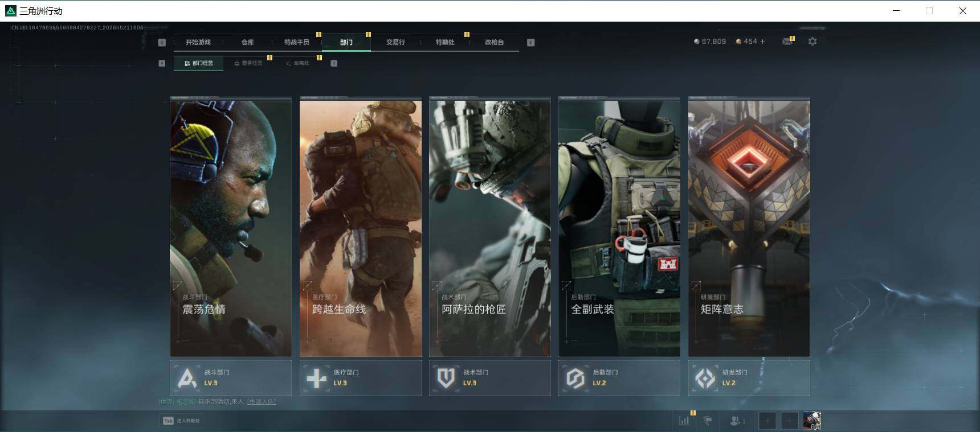Open the flag icon in bottom bar

click(x=708, y=421)
